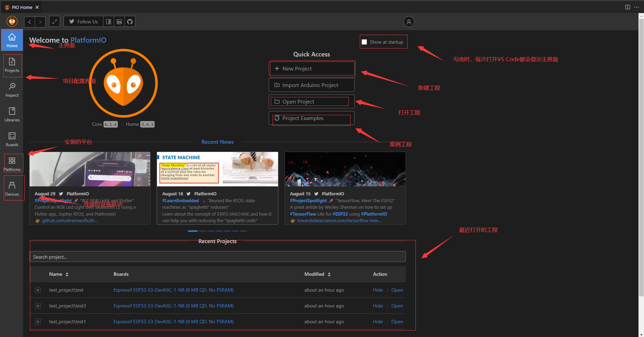Viewport: 644px width, 337px height.
Task: Go back with the left arrow
Action: (x=30, y=22)
